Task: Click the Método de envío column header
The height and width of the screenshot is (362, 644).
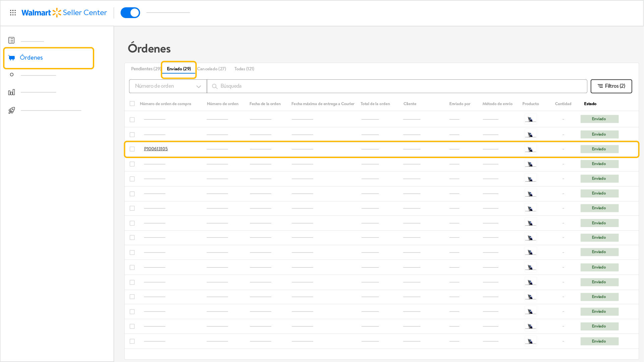Action: [x=497, y=104]
